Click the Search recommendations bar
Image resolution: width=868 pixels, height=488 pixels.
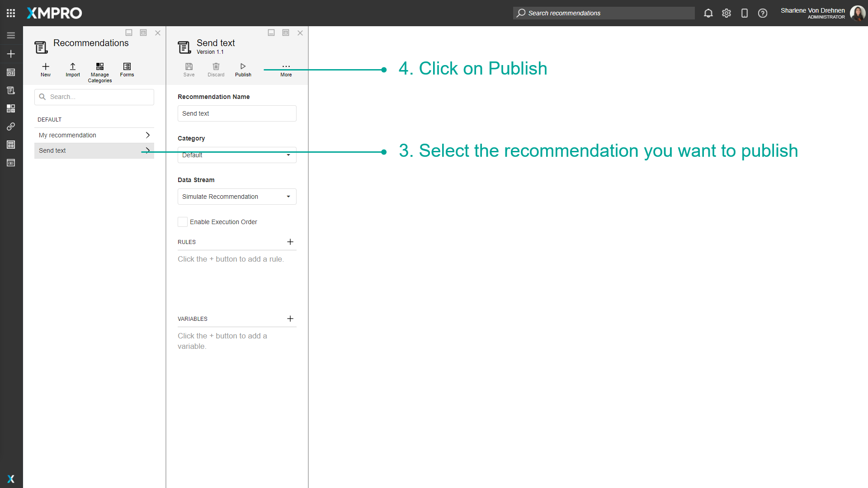[604, 13]
